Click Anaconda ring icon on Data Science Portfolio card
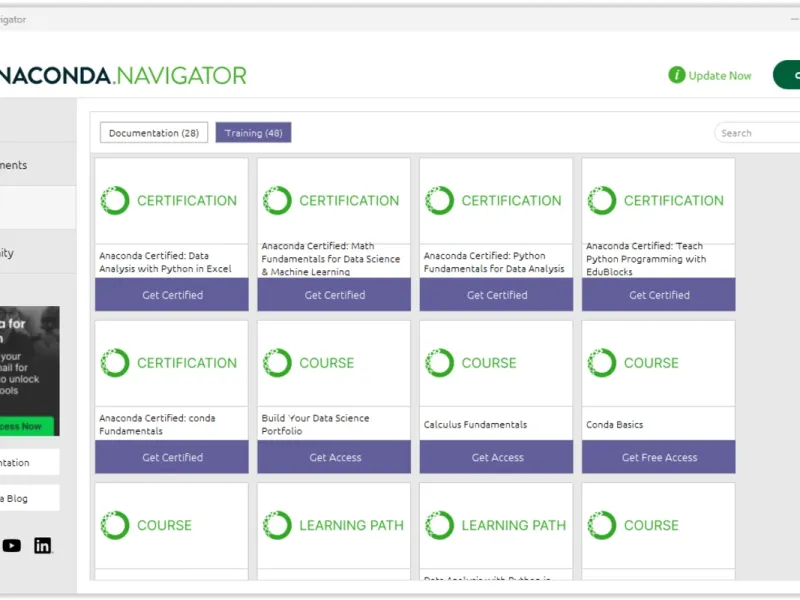800x600 pixels. (x=277, y=363)
